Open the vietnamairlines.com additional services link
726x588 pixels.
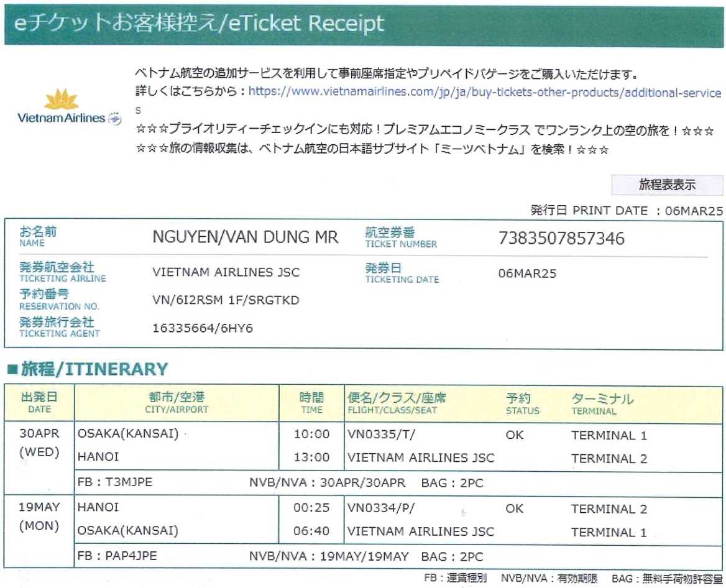pos(485,93)
